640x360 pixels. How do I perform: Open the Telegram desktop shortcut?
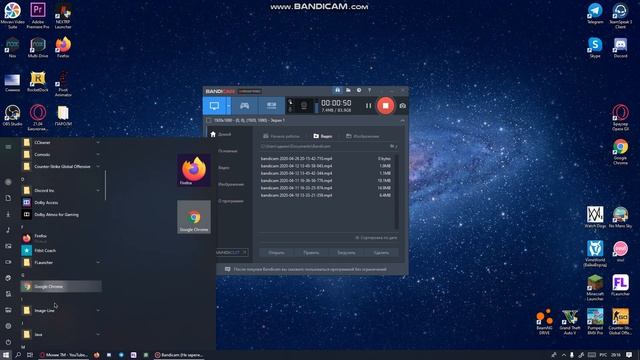pos(595,13)
